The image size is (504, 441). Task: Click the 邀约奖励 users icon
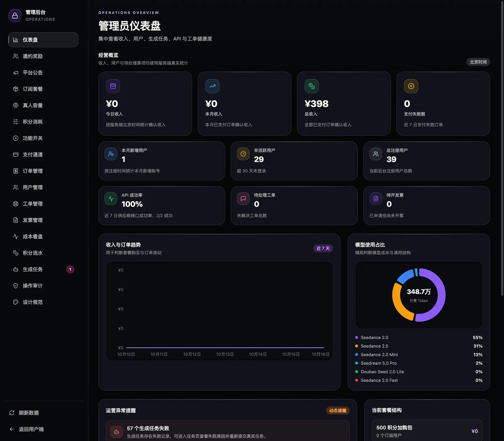(x=15, y=56)
